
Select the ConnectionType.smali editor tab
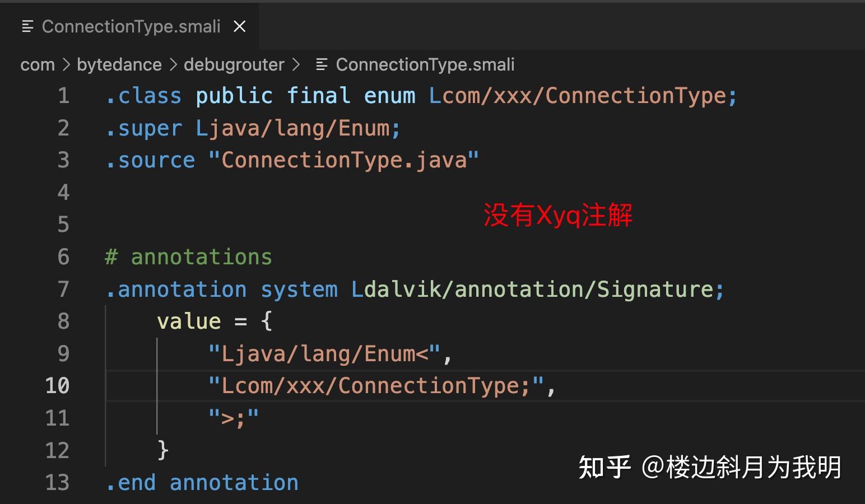[130, 26]
